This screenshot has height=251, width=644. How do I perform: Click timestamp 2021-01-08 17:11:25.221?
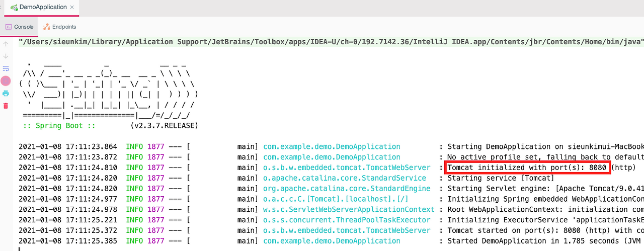click(x=68, y=220)
